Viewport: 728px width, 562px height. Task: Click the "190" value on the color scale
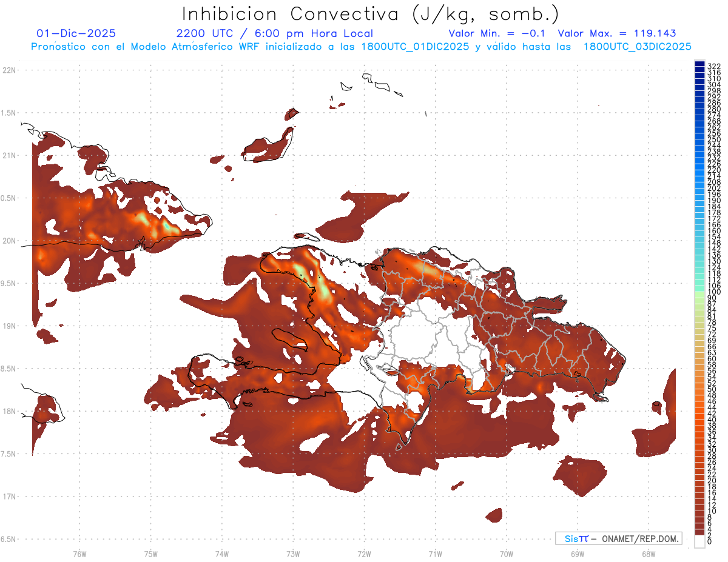coord(713,200)
